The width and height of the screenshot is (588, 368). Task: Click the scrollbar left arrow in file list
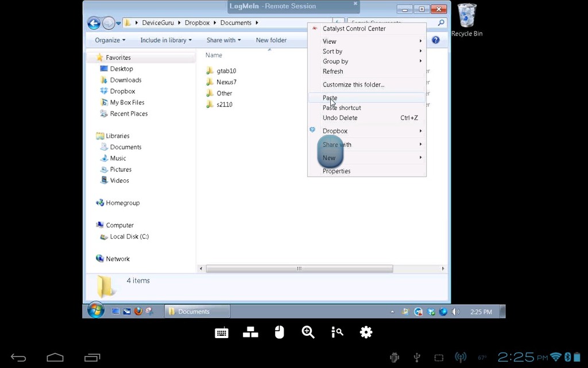coord(201,269)
